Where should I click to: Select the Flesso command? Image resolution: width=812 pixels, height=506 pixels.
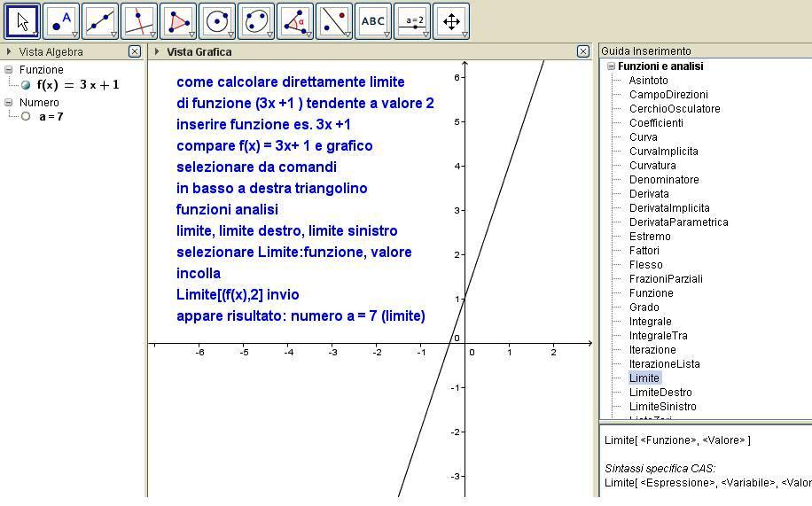click(645, 265)
